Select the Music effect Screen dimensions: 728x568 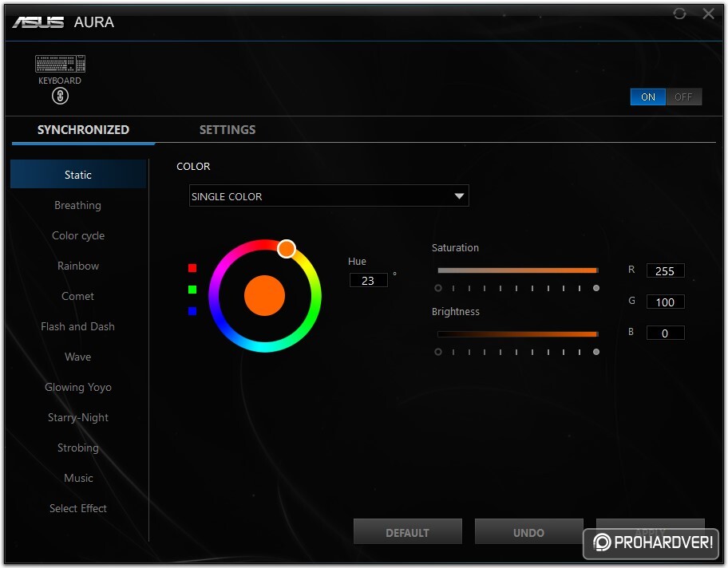pos(78,478)
